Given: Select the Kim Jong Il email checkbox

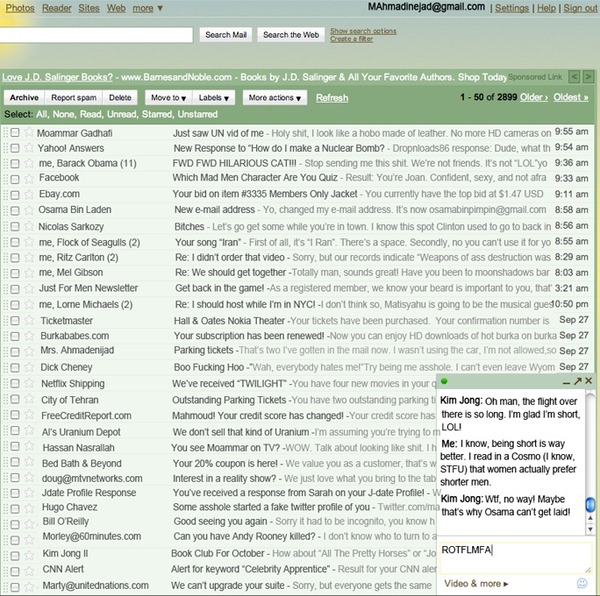Looking at the screenshot, I should [15, 555].
